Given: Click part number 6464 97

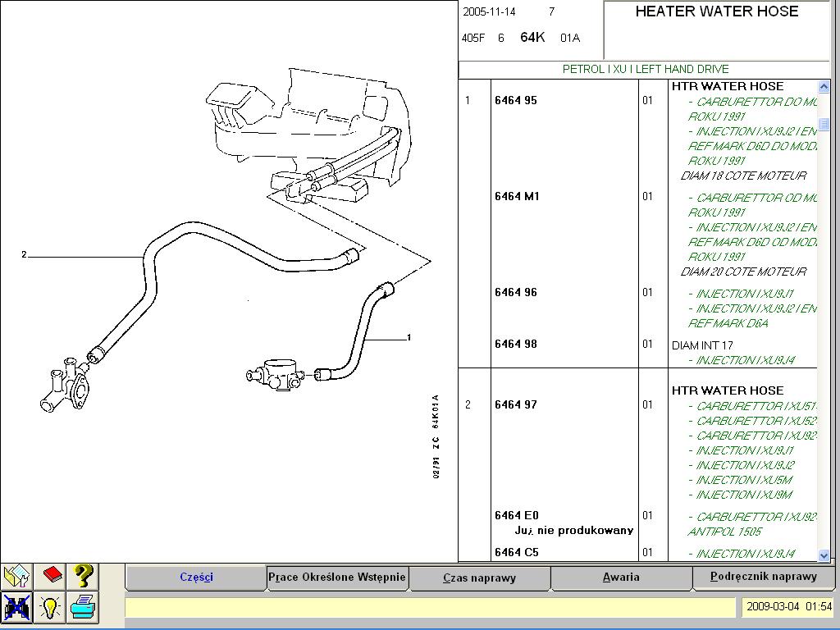Looking at the screenshot, I should tap(516, 404).
